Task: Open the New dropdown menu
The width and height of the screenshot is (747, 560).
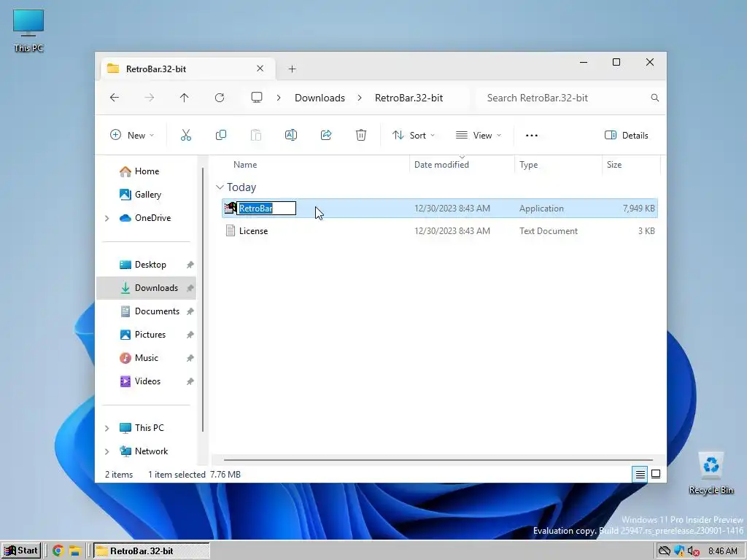Action: tap(132, 135)
